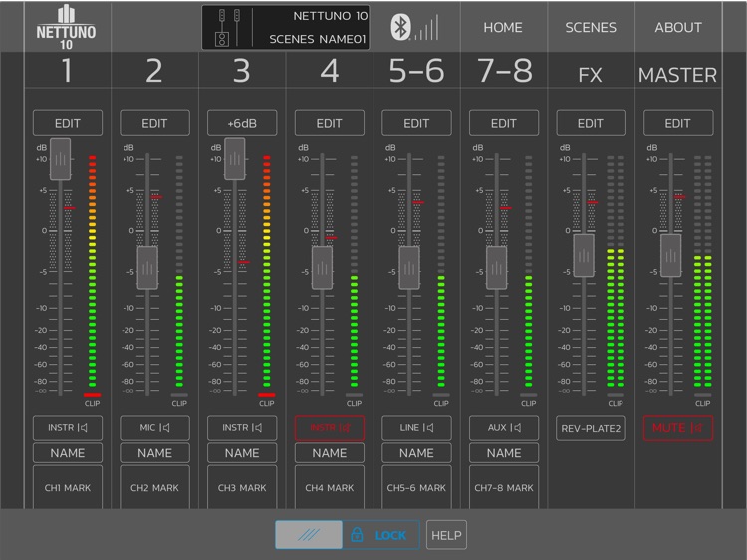The image size is (747, 560).
Task: Click the CH7-8 MARK box
Action: point(504,487)
